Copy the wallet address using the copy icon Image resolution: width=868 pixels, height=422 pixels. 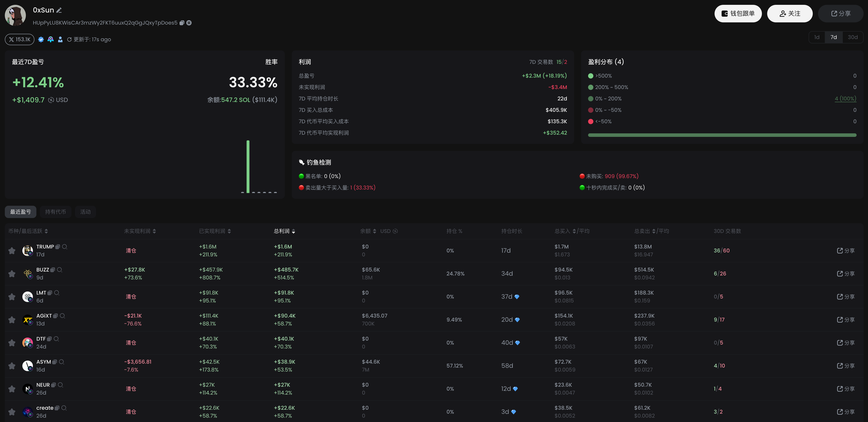click(182, 23)
